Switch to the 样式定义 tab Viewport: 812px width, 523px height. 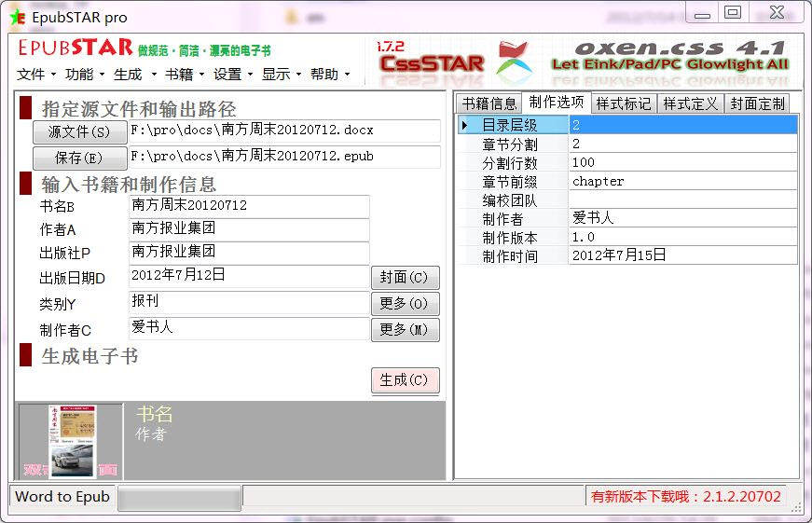(x=690, y=103)
